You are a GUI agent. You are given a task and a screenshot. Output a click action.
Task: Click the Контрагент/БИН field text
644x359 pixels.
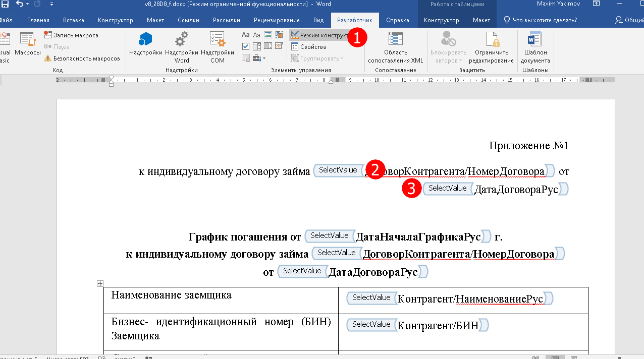pos(438,326)
